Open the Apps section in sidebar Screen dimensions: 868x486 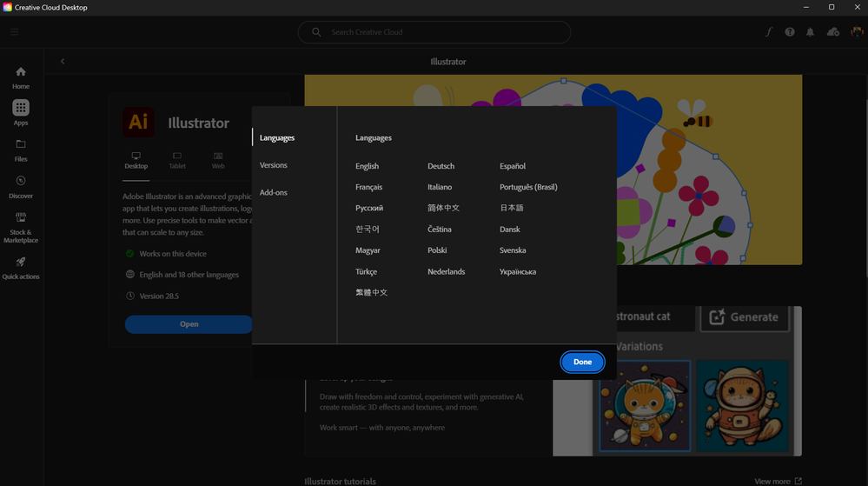[x=21, y=112]
